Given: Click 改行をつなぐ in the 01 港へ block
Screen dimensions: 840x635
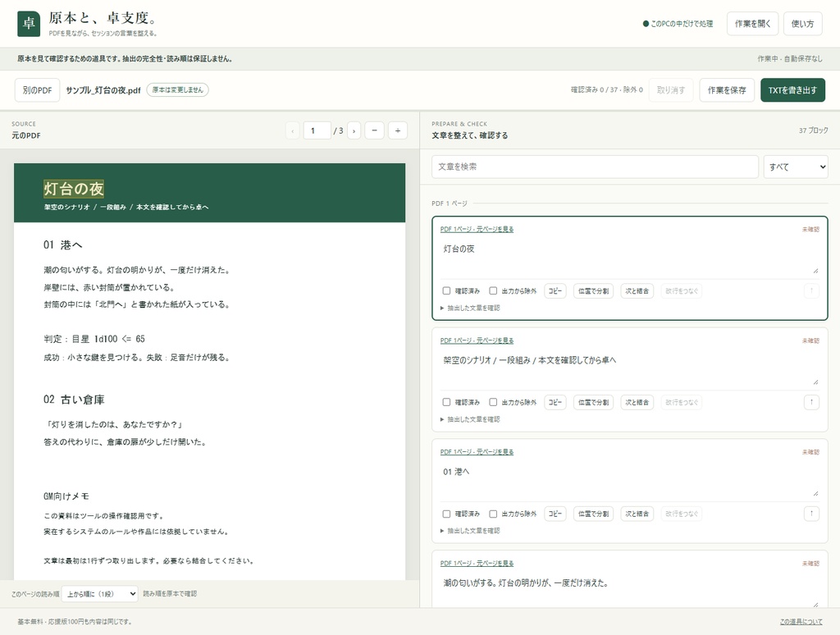Looking at the screenshot, I should (x=682, y=514).
